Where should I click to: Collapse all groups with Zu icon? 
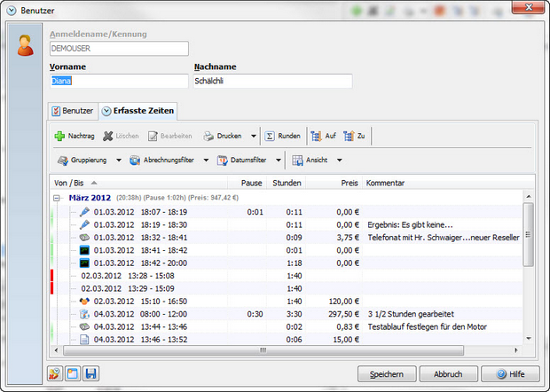pyautogui.click(x=349, y=136)
